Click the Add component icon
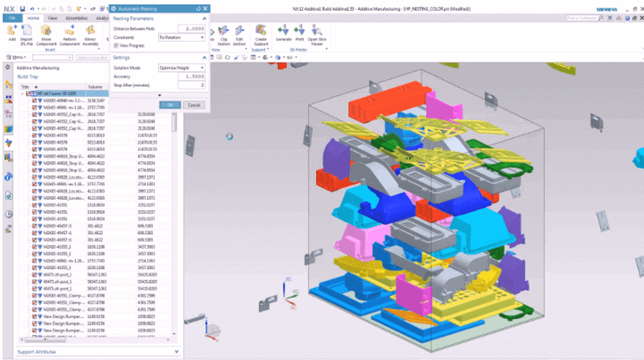 coord(12,33)
